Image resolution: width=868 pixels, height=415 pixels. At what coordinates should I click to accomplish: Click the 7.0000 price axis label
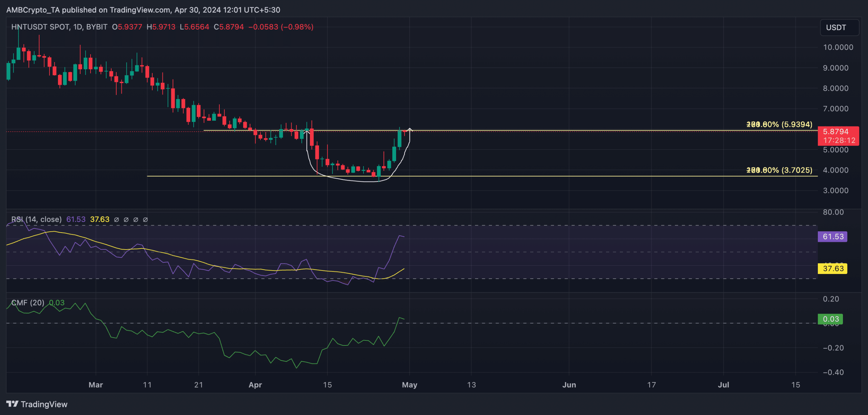tap(836, 109)
